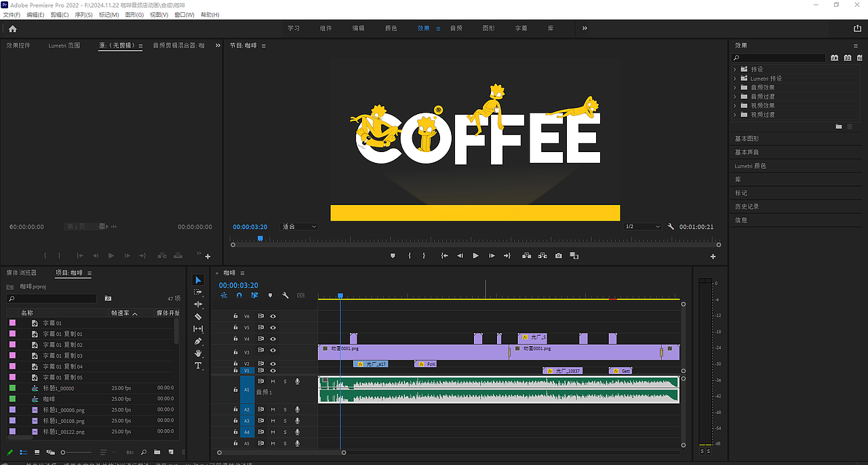Toggle V5 track lock

[x=235, y=327]
